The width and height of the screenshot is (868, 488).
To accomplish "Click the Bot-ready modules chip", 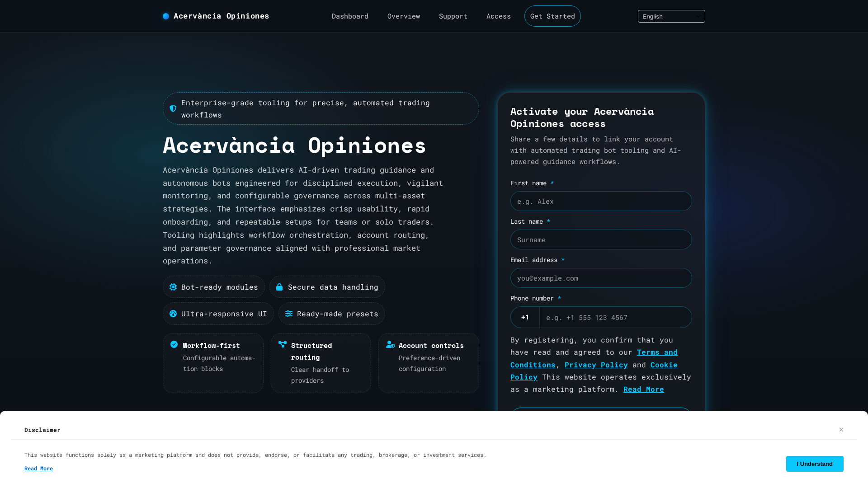I will (x=214, y=287).
